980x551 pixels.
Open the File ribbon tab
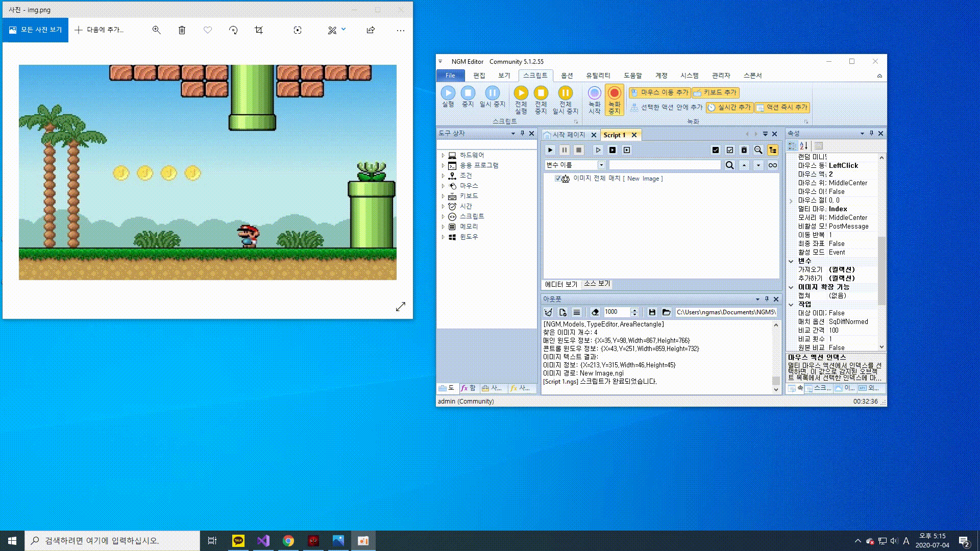(450, 76)
